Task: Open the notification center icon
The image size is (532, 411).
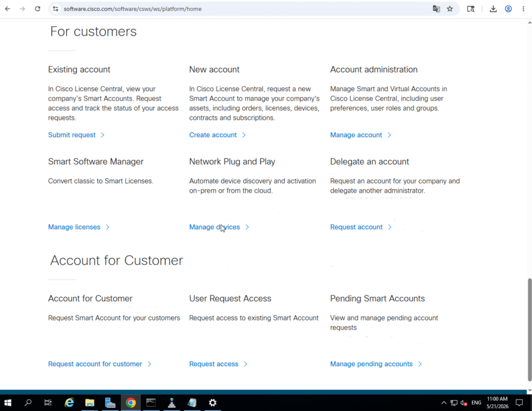Action: pyautogui.click(x=519, y=402)
